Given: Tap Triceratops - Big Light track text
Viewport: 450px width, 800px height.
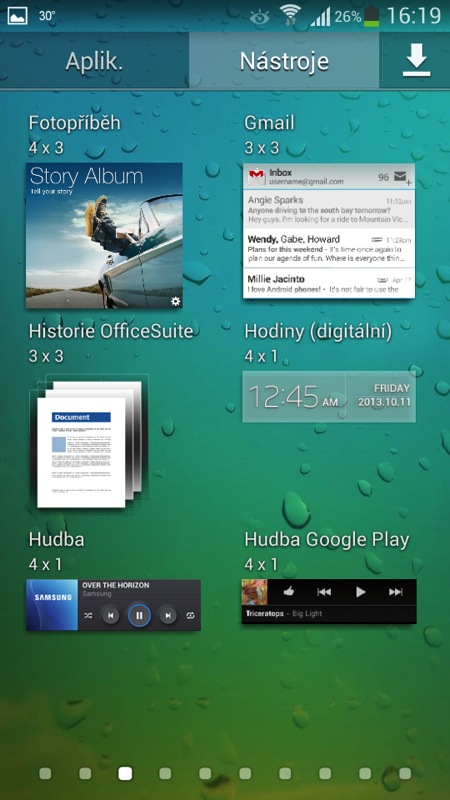Looking at the screenshot, I should pyautogui.click(x=285, y=614).
